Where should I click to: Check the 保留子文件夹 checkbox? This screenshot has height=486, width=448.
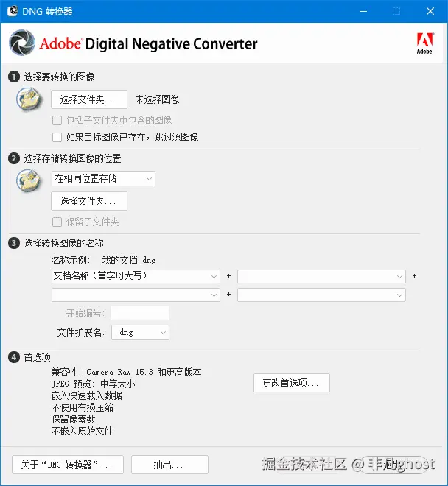pyautogui.click(x=57, y=222)
